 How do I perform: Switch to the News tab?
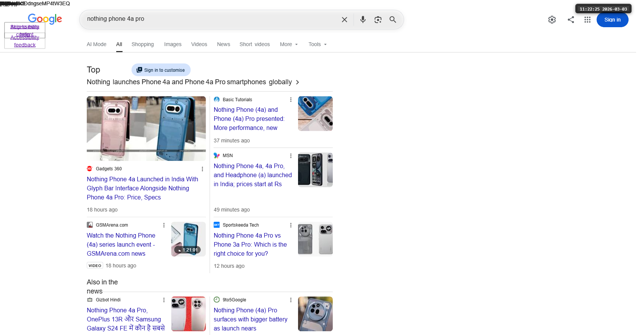[224, 45]
